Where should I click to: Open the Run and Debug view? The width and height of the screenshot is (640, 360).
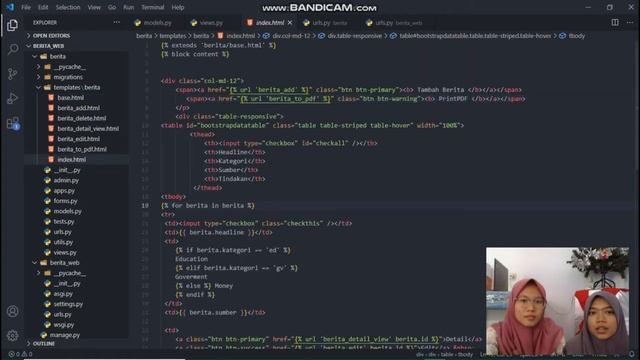point(13,98)
